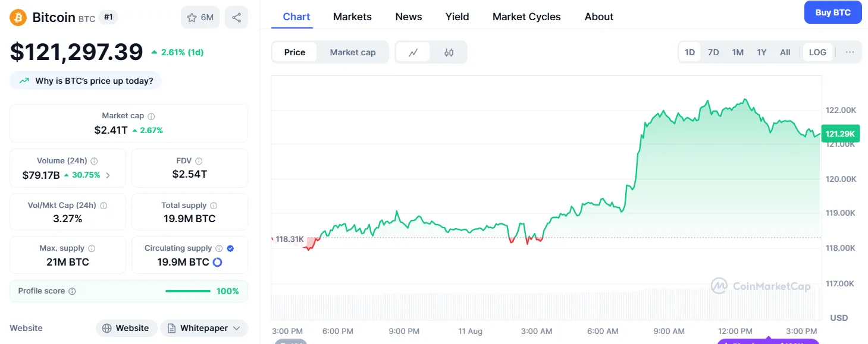
Task: Open the Markets tab
Action: tap(352, 17)
